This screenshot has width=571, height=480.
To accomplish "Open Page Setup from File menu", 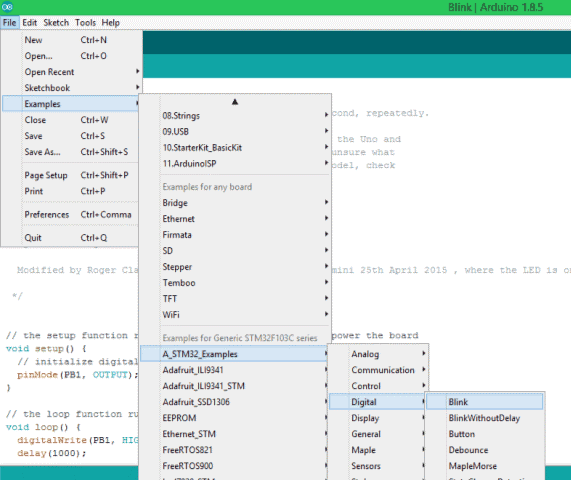I will tap(71, 175).
